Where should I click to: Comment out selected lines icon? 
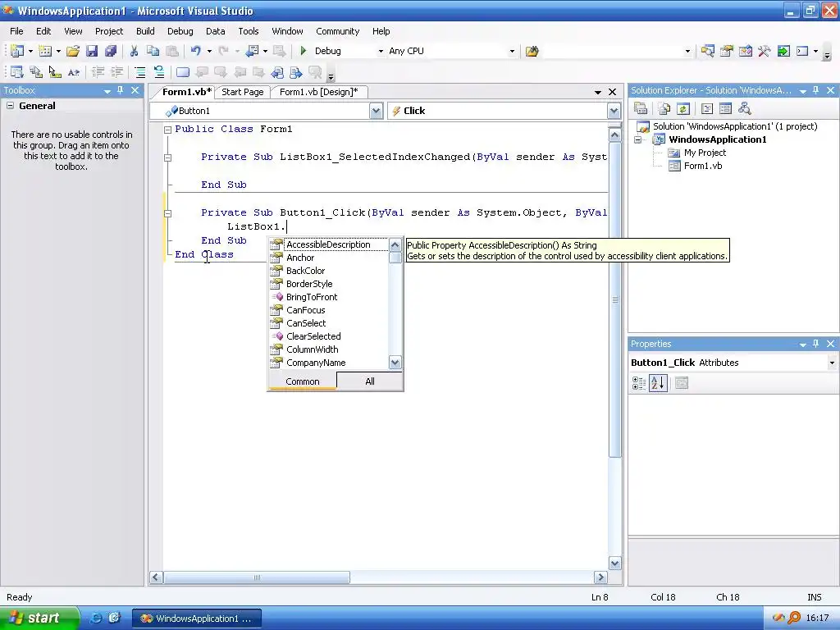[x=139, y=72]
